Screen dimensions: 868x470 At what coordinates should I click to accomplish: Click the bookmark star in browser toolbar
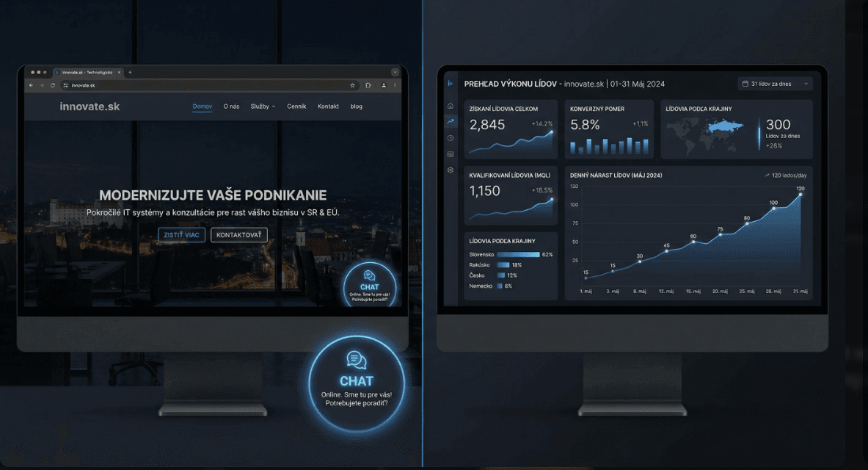coord(353,85)
